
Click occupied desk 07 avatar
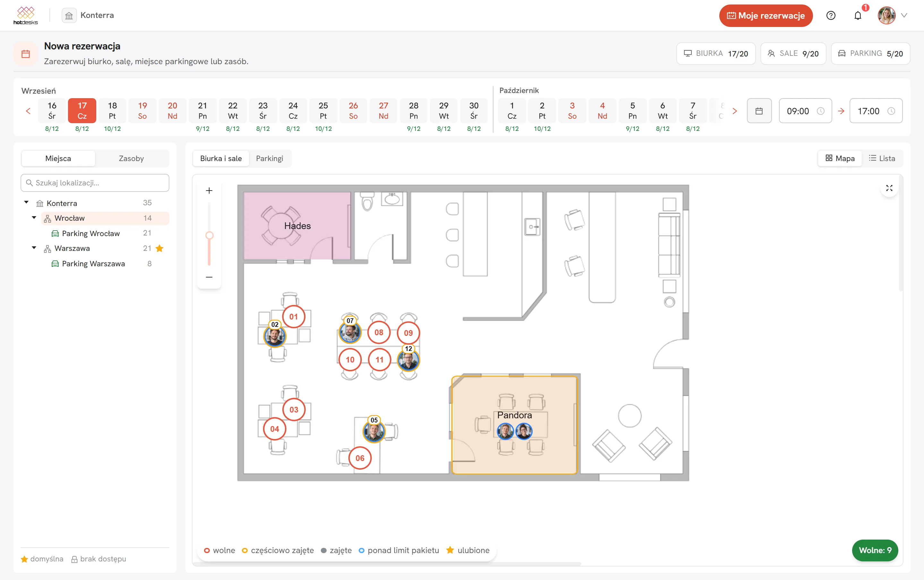pyautogui.click(x=350, y=333)
